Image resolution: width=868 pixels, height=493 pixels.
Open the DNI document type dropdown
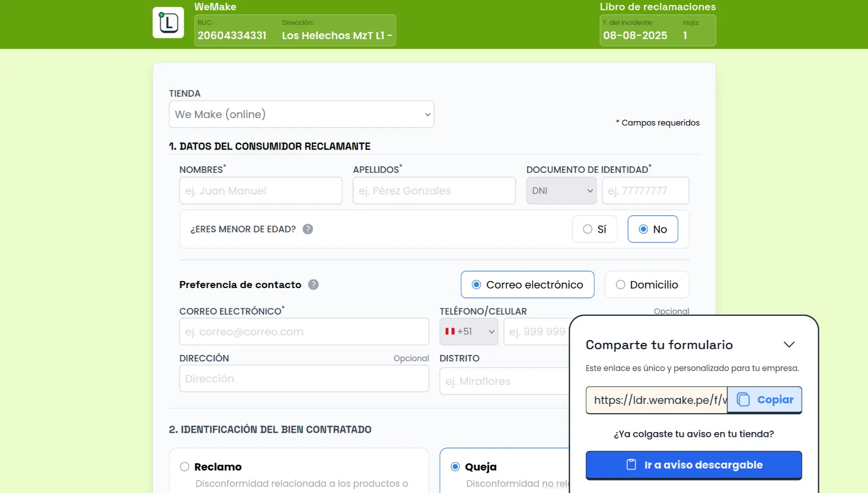[x=561, y=191]
